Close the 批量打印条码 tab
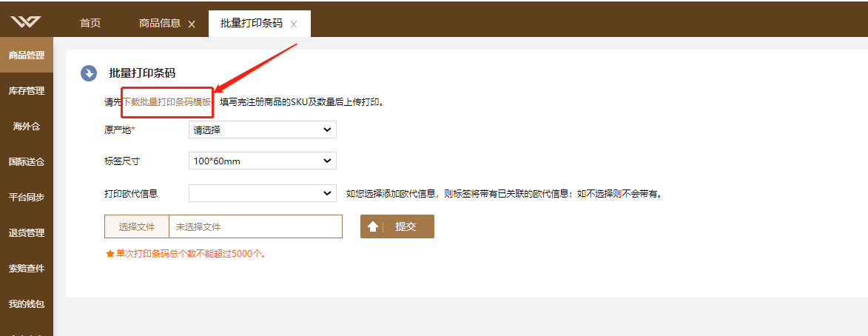This screenshot has width=868, height=336. (294, 24)
